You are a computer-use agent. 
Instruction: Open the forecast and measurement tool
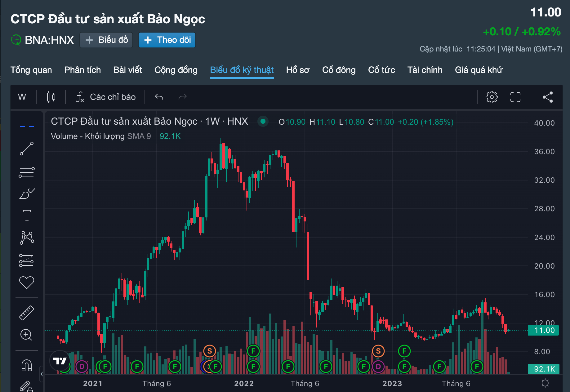tap(27, 260)
